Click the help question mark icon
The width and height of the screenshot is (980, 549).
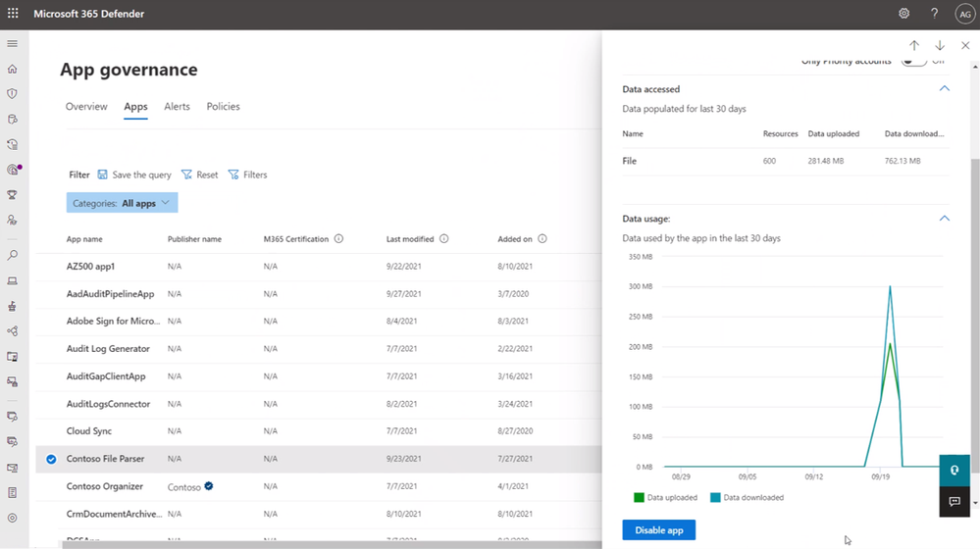(x=934, y=13)
